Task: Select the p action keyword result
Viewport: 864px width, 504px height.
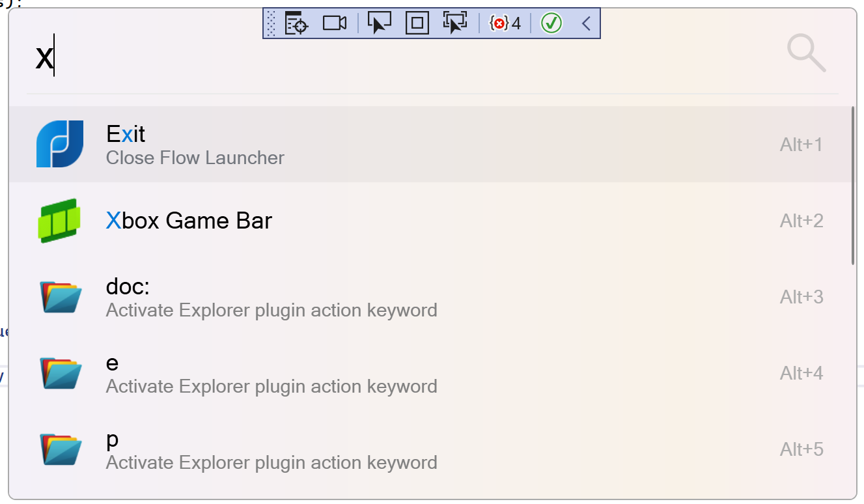Action: 431,449
